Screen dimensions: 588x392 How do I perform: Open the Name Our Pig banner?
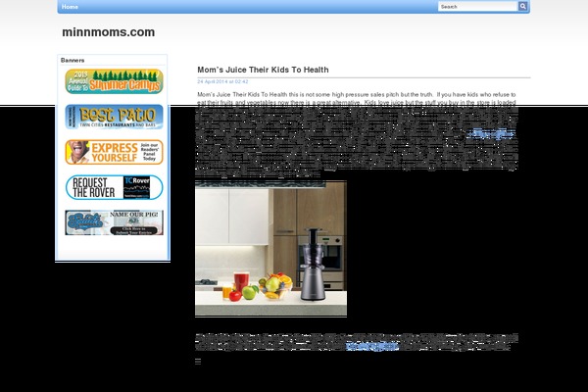(114, 222)
